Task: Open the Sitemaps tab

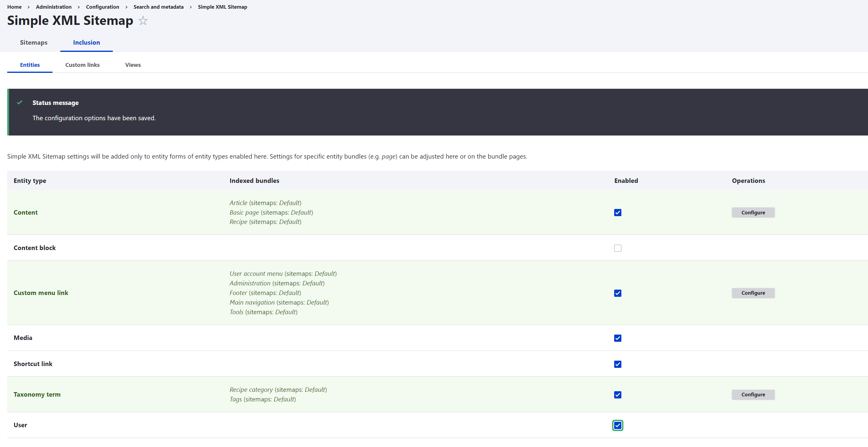Action: (x=34, y=42)
